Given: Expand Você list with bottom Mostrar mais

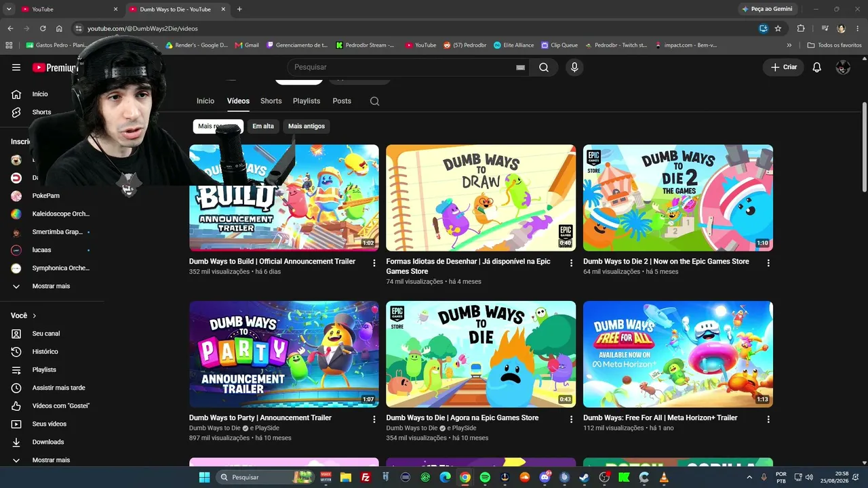Looking at the screenshot, I should (x=52, y=460).
